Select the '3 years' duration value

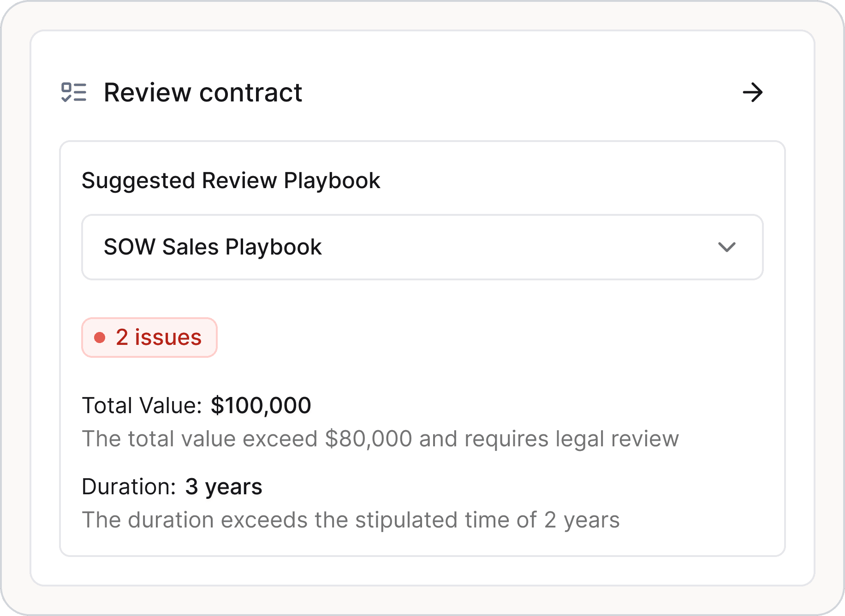coord(223,487)
